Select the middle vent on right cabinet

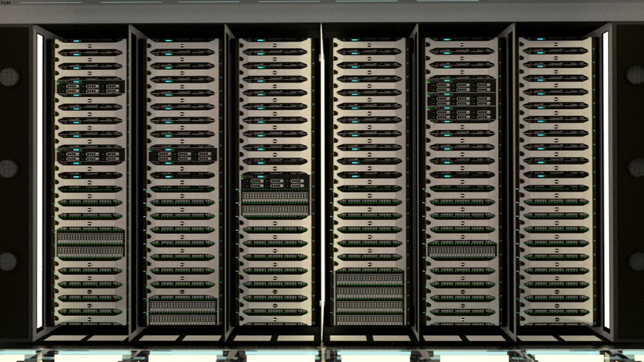tap(635, 168)
